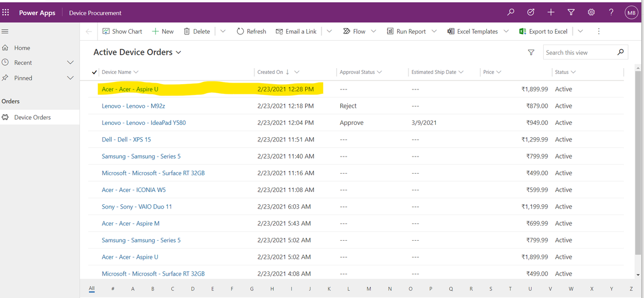The image size is (644, 298).
Task: Open Lenovo - Lenovo - IdeaPad Y580 record
Action: (x=144, y=123)
